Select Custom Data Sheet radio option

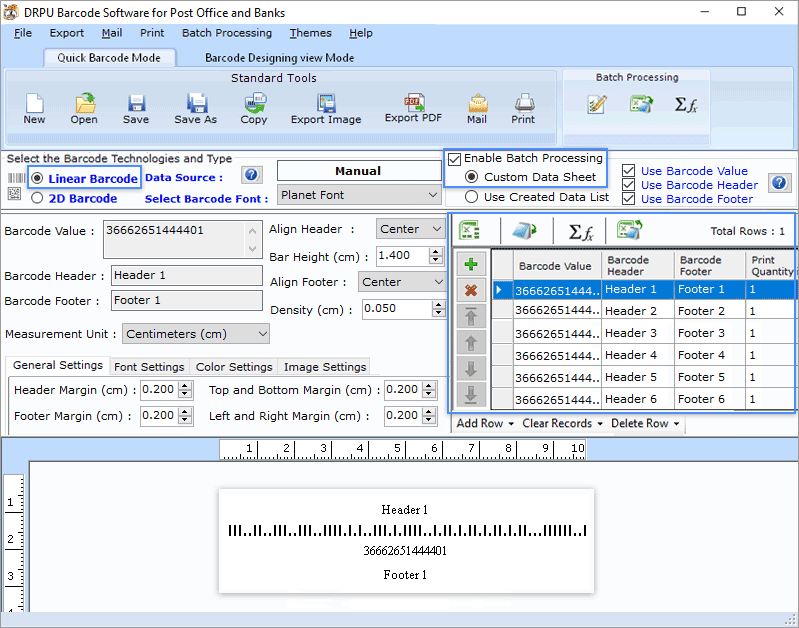(x=471, y=177)
